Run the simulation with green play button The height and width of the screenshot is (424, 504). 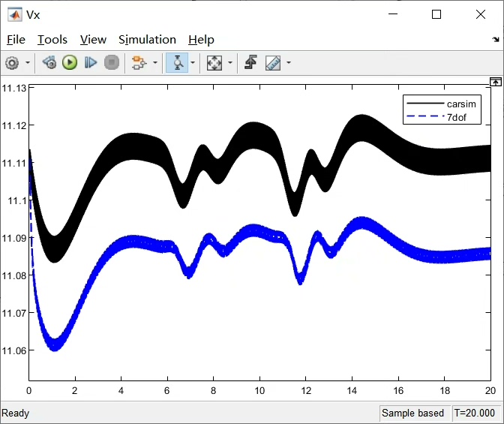[x=70, y=62]
